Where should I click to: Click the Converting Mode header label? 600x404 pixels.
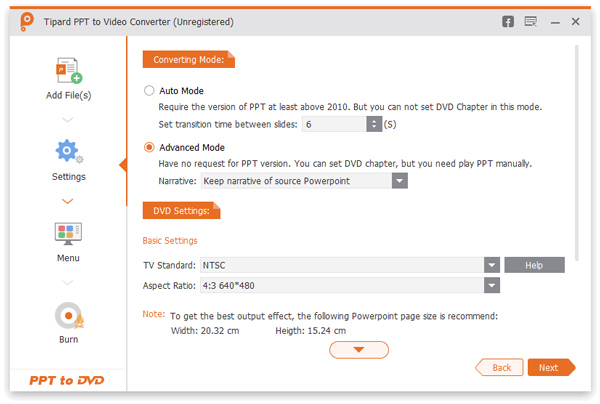pyautogui.click(x=189, y=59)
